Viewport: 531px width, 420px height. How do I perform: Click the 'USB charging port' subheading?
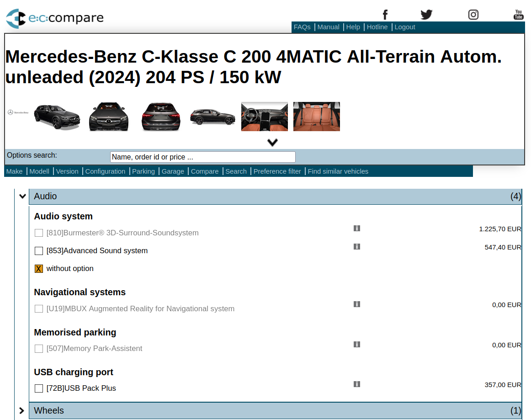pos(74,372)
